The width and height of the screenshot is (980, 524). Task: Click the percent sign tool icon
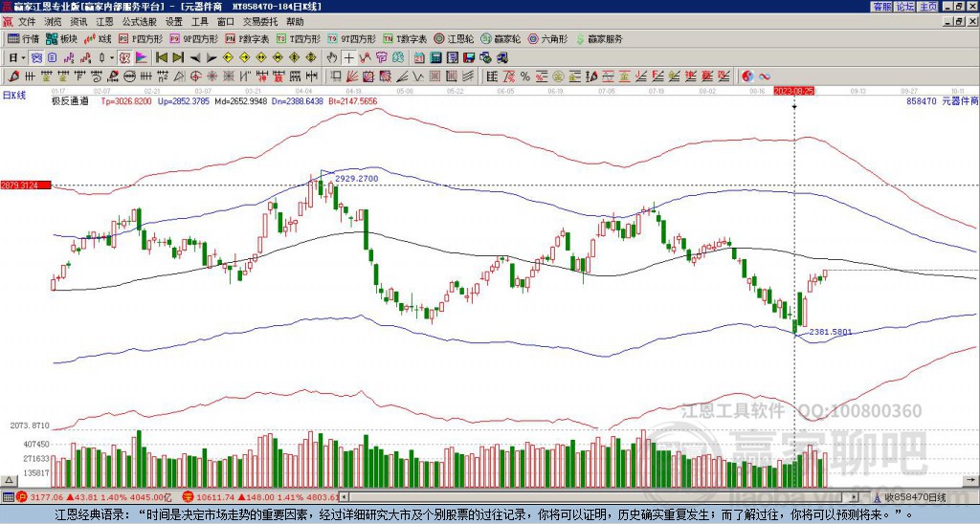[525, 76]
